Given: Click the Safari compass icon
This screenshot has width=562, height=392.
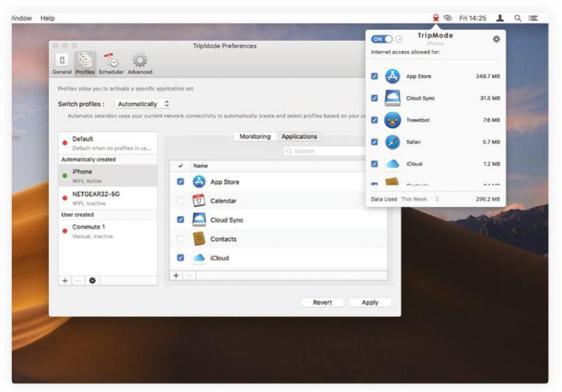Looking at the screenshot, I should click(x=392, y=142).
